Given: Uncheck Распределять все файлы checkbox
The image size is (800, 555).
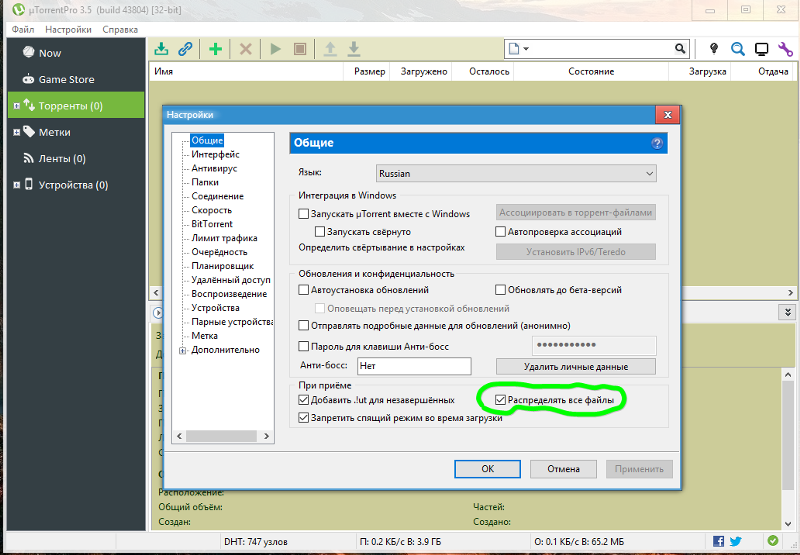Looking at the screenshot, I should tap(501, 400).
